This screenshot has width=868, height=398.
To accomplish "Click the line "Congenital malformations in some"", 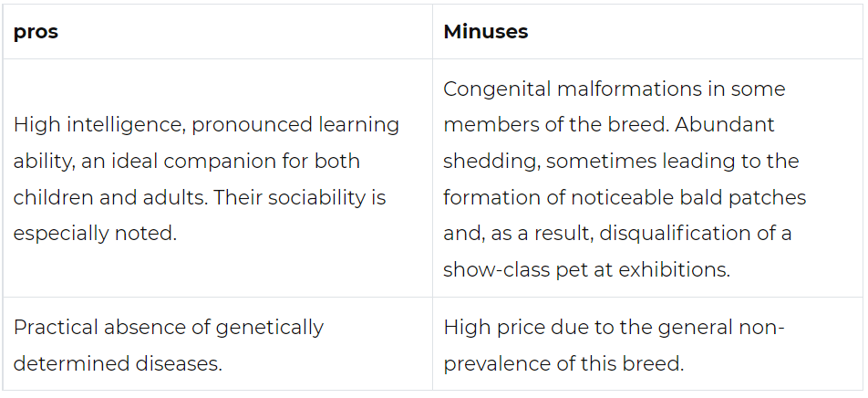I will 614,89.
